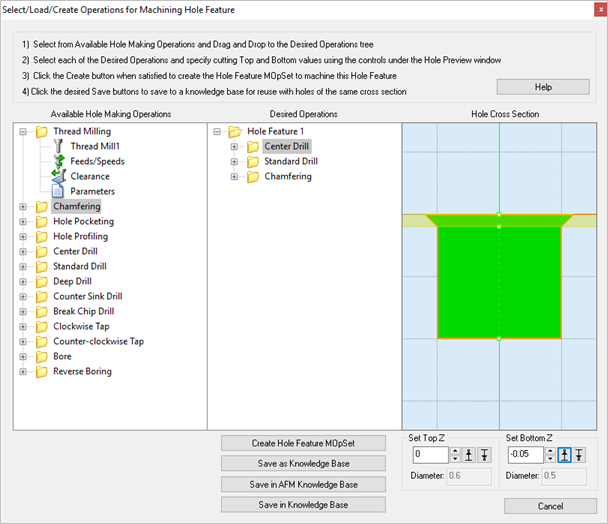
Task: Open the Parameters document icon
Action: click(x=58, y=191)
